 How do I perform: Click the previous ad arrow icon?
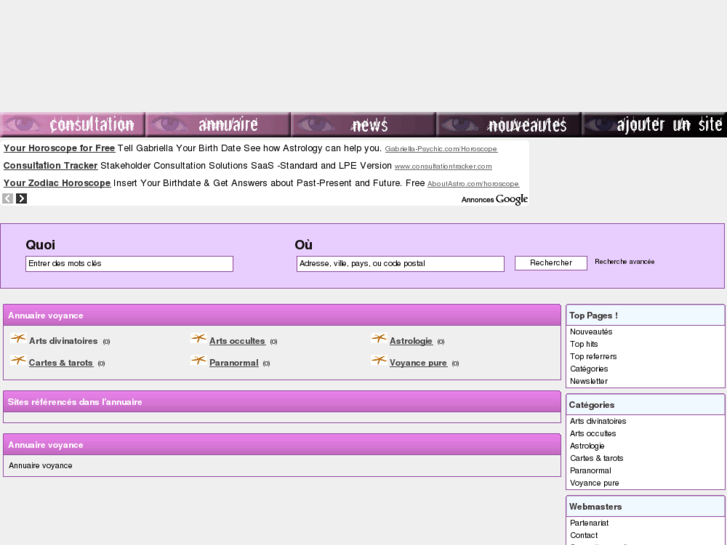[x=7, y=199]
